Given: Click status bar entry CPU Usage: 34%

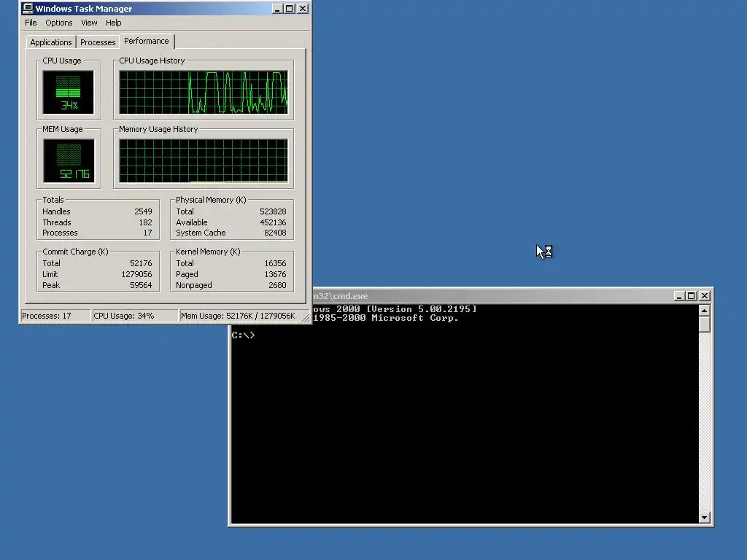Looking at the screenshot, I should (x=134, y=316).
